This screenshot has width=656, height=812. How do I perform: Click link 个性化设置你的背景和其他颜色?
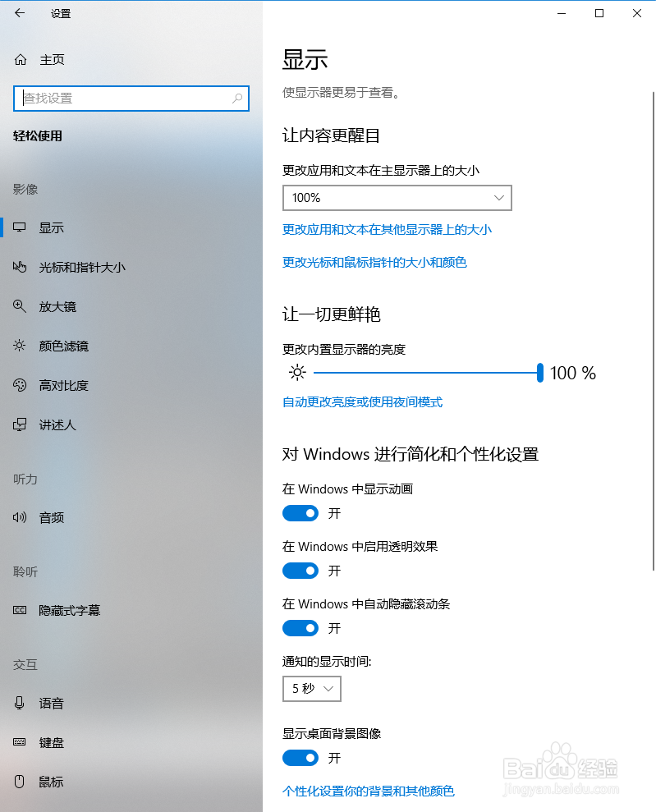pos(368,791)
